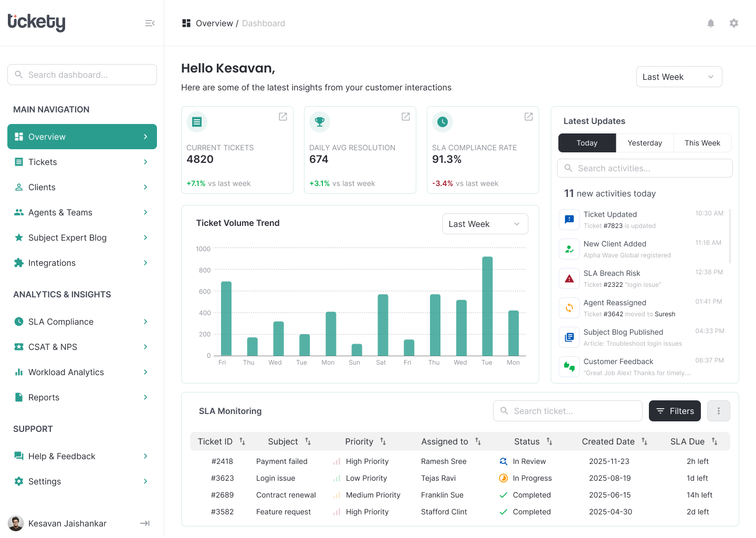Toggle sorting for SLA Due column
Screen dimensions: 756x538
tap(714, 441)
